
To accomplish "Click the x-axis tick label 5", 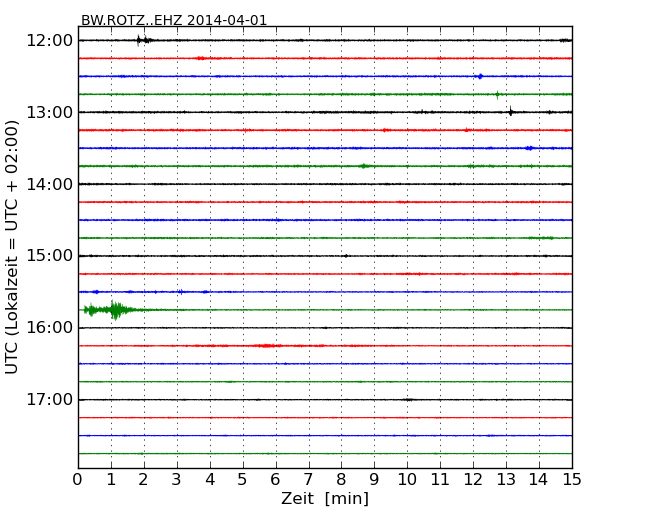I will point(243,480).
